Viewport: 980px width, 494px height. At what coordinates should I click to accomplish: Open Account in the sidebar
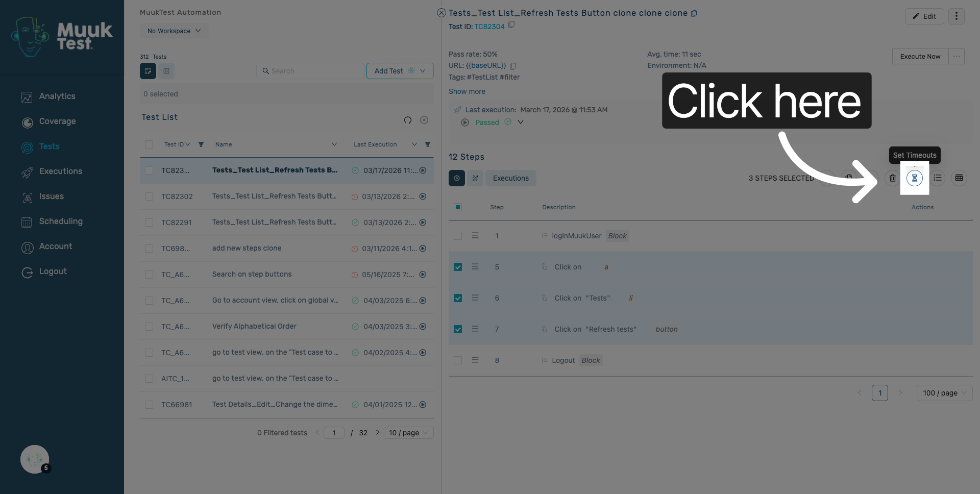[x=55, y=246]
